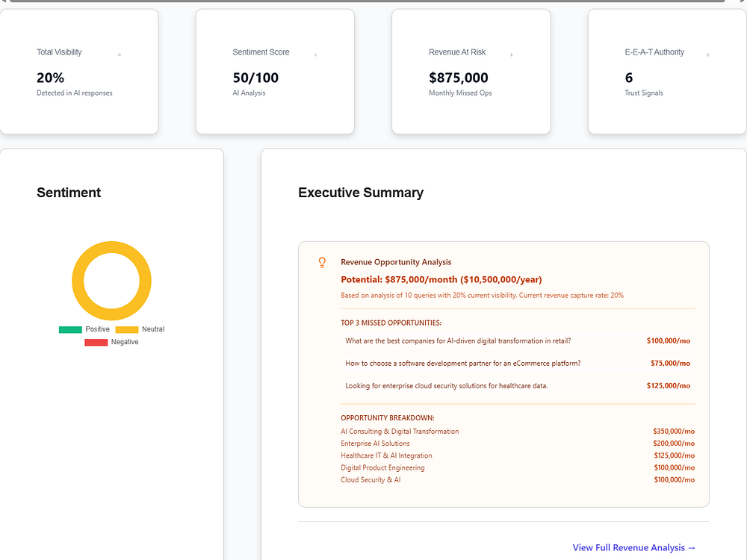Click the horizontal scrollbar at the top
747x560 pixels.
tap(366, 1)
